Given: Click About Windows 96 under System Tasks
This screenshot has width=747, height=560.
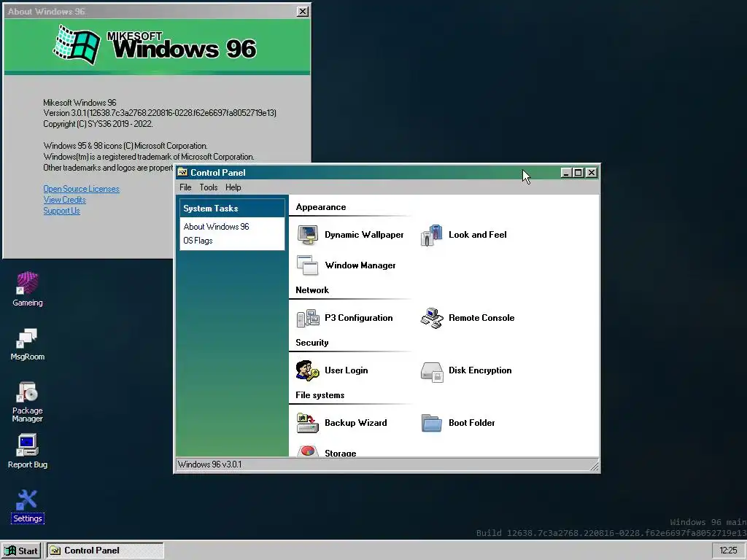Looking at the screenshot, I should coord(216,227).
